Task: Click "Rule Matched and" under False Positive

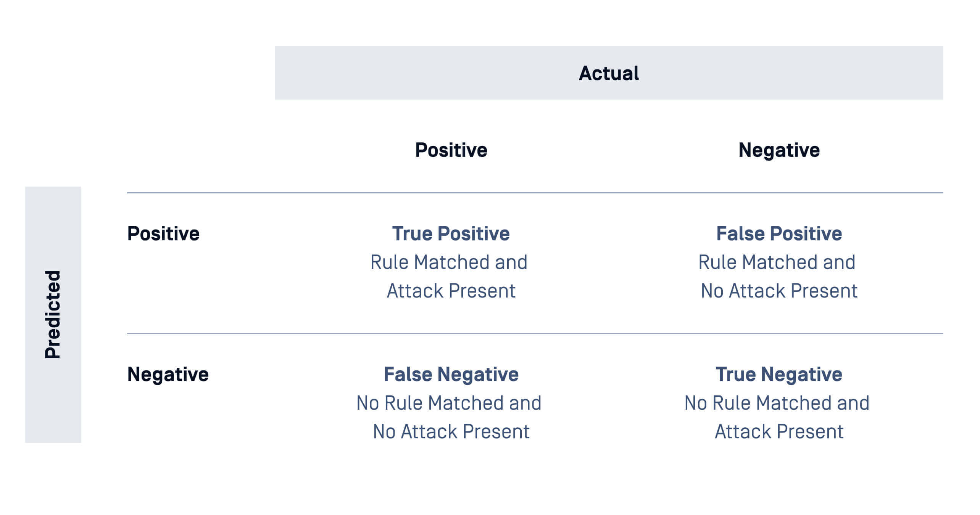Action: click(777, 262)
